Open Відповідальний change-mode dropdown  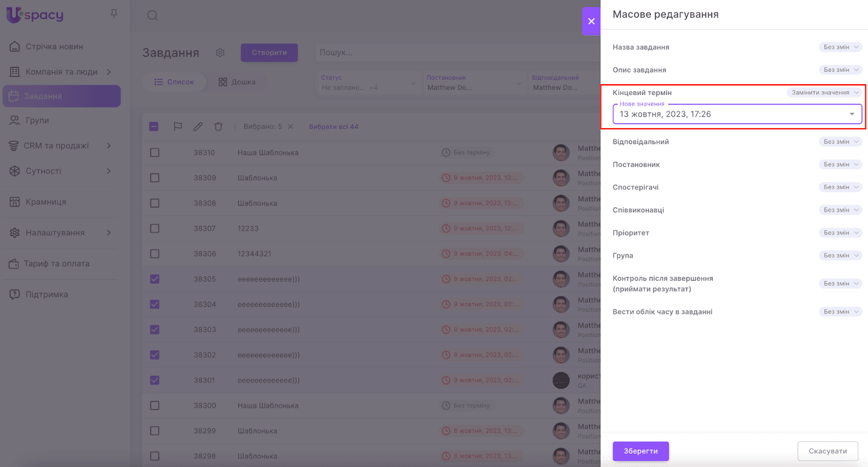coord(840,142)
